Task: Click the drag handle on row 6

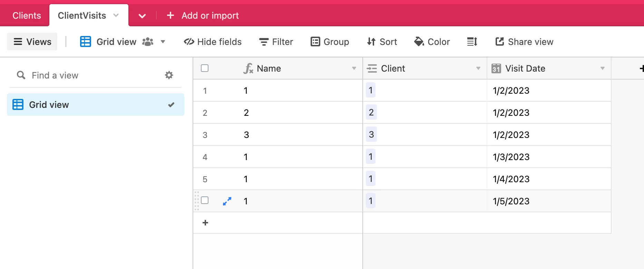Action: (197, 201)
